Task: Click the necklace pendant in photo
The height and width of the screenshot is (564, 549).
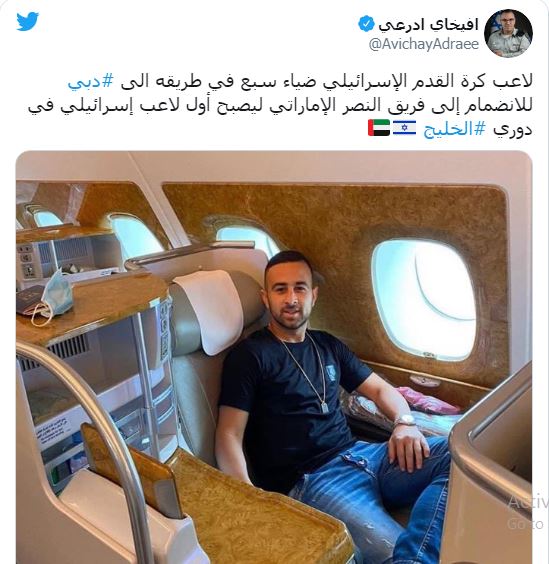Action: tap(325, 408)
